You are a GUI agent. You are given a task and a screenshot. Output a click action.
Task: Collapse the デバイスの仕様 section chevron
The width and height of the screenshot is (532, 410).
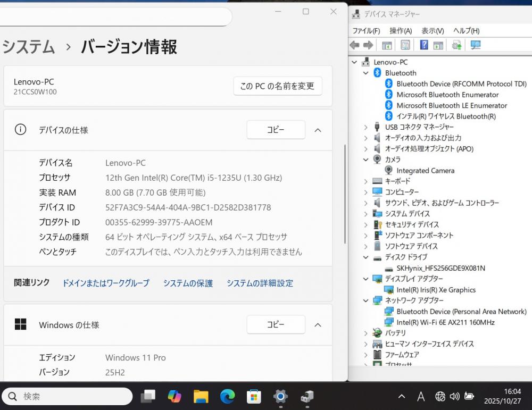[x=318, y=130]
